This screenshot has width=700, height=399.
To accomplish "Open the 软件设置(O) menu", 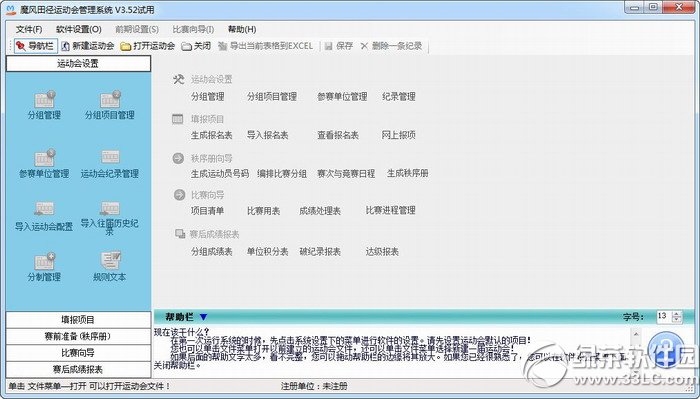I will [x=79, y=29].
